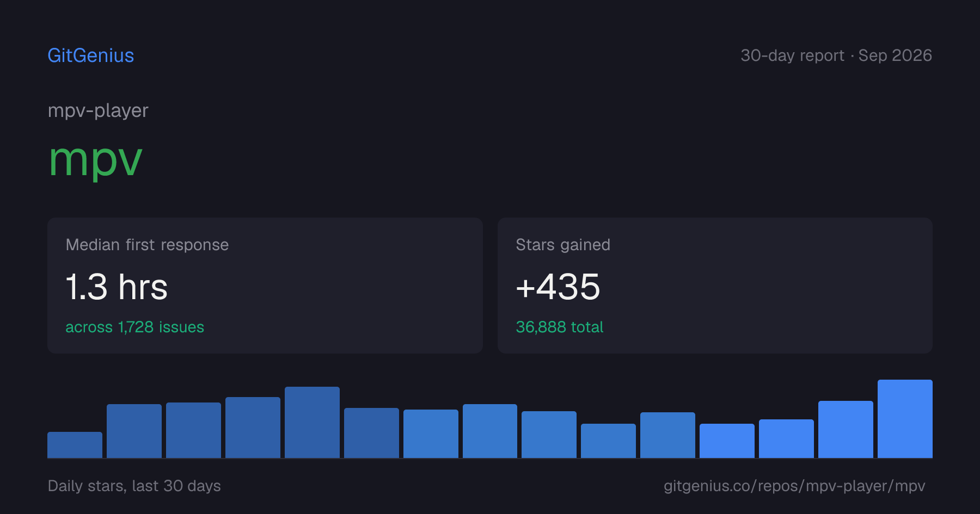The width and height of the screenshot is (980, 514).
Task: Click the +435 stars value
Action: [558, 287]
